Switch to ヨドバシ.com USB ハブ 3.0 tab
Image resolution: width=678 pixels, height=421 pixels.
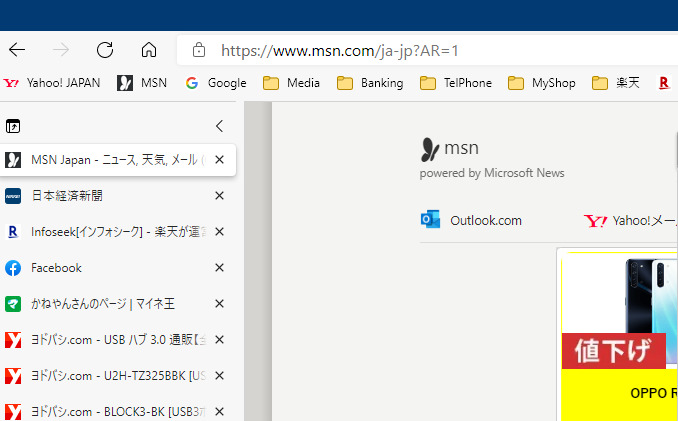pyautogui.click(x=118, y=340)
